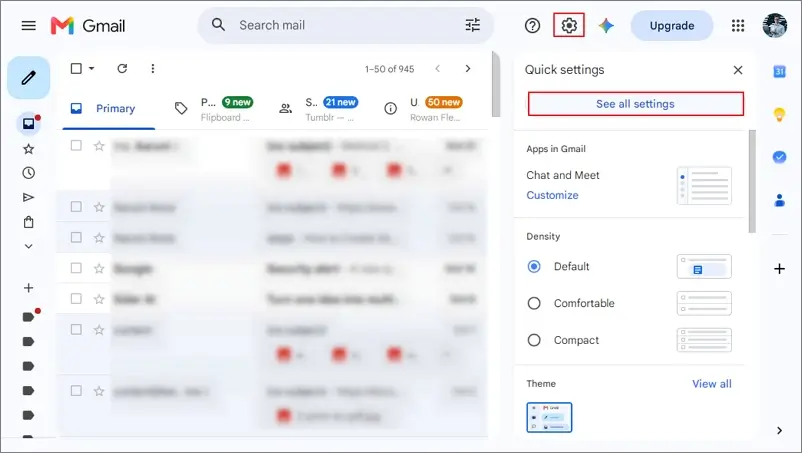Click the Settings gear icon
The image size is (802, 453).
(x=569, y=25)
